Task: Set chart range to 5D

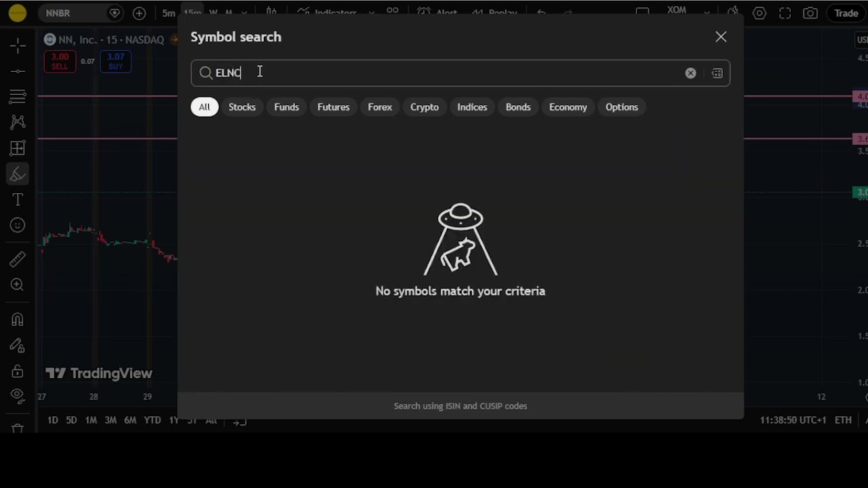Action: [71, 420]
